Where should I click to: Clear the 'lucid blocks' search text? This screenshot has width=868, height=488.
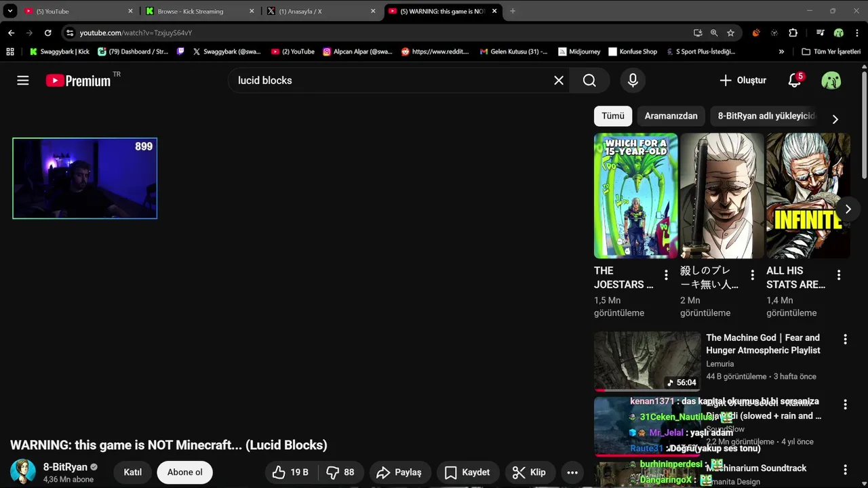pyautogui.click(x=559, y=81)
